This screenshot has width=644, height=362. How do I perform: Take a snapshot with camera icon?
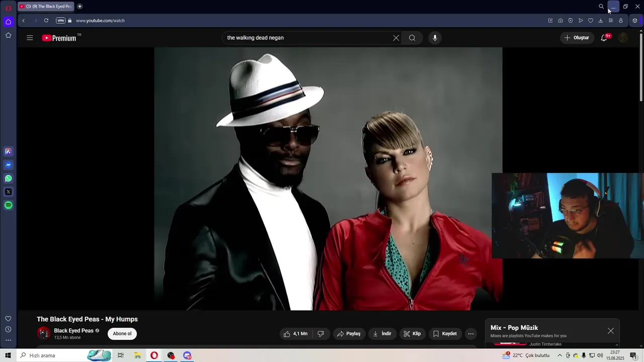[560, 21]
